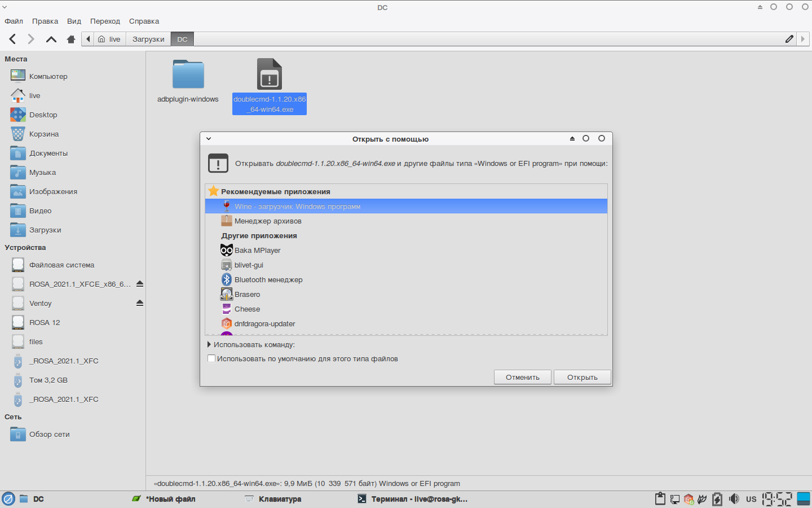Select the adbplugin-windows folder
Image resolution: width=812 pixels, height=508 pixels.
[x=188, y=80]
